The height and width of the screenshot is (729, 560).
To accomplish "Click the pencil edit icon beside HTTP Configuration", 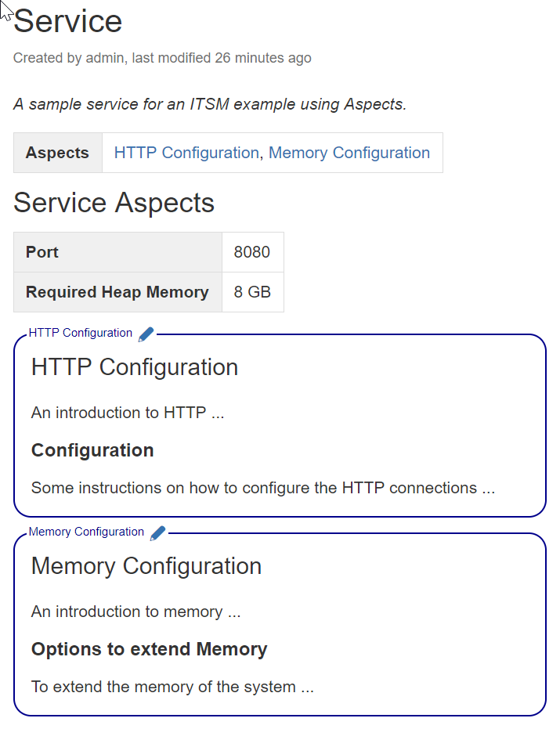I will (x=146, y=334).
